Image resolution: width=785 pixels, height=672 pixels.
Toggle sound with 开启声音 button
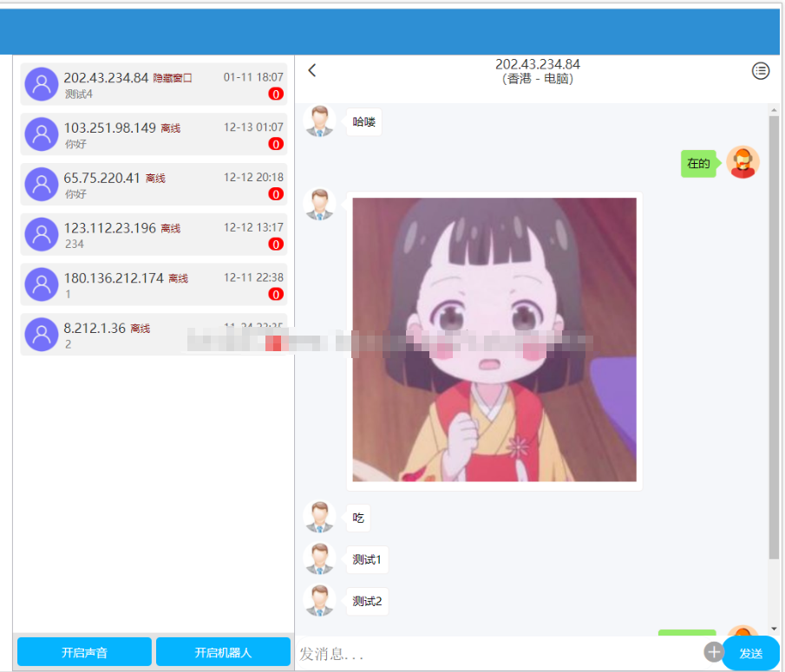84,652
